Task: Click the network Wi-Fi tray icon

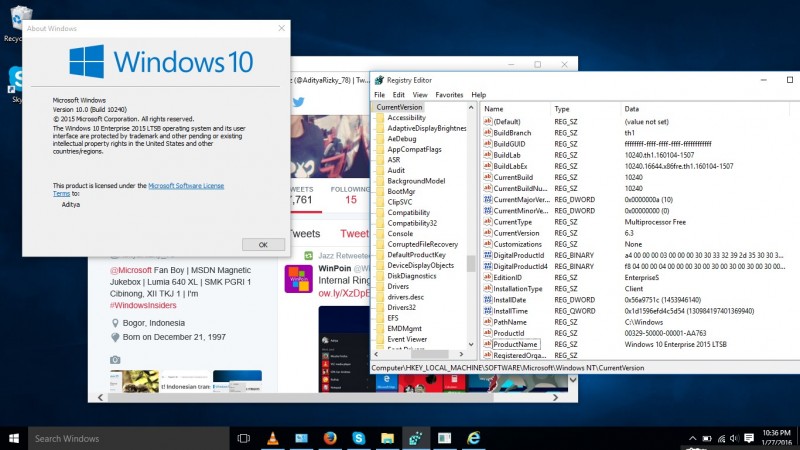Action: [721, 438]
